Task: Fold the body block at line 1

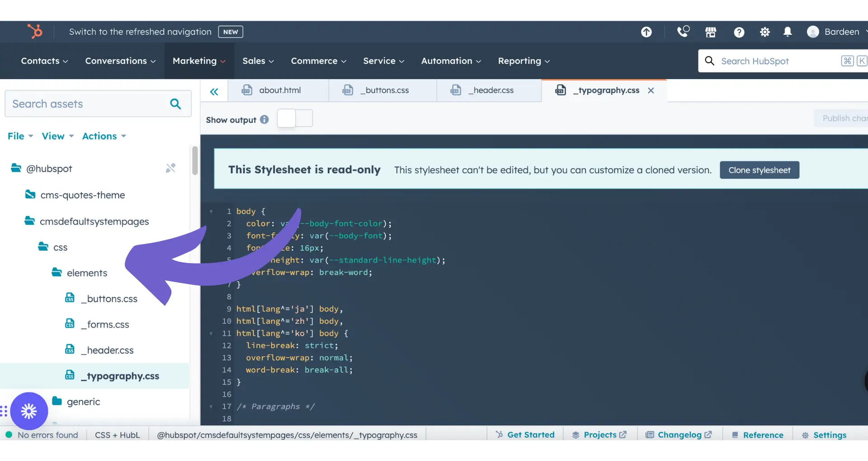Action: pyautogui.click(x=211, y=212)
